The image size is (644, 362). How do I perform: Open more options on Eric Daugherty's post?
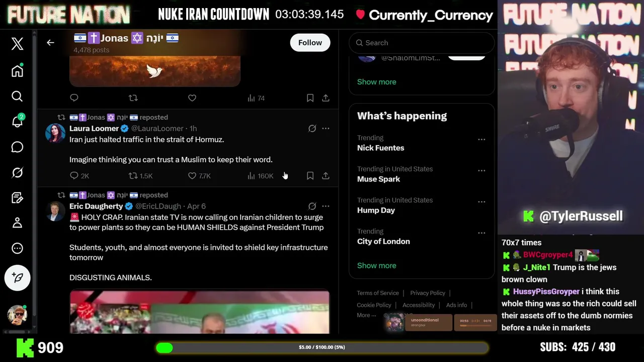coord(326,206)
